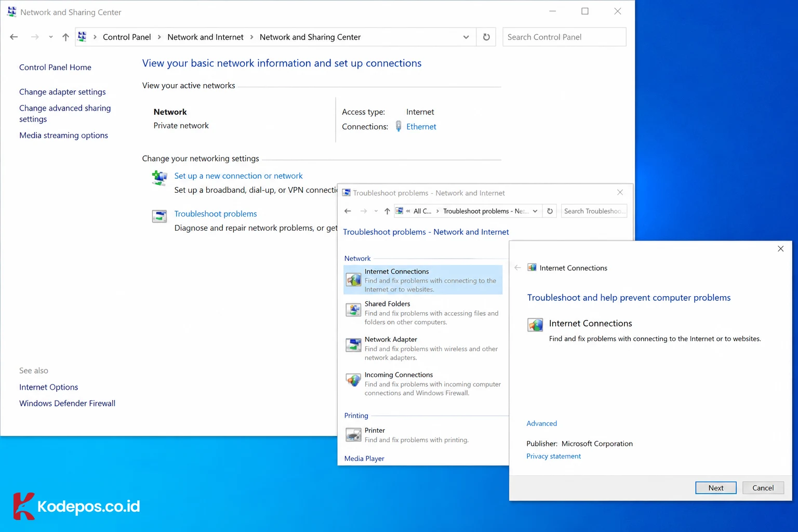This screenshot has height=532, width=798.
Task: Click the Shared Folders icon
Action: (x=354, y=310)
